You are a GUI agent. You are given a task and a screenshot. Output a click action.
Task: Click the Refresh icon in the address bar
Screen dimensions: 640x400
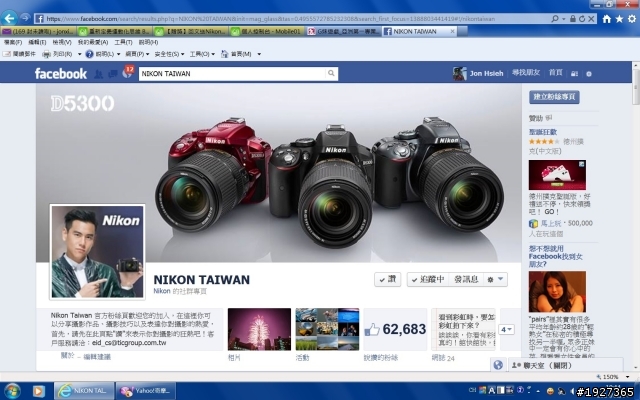(582, 19)
